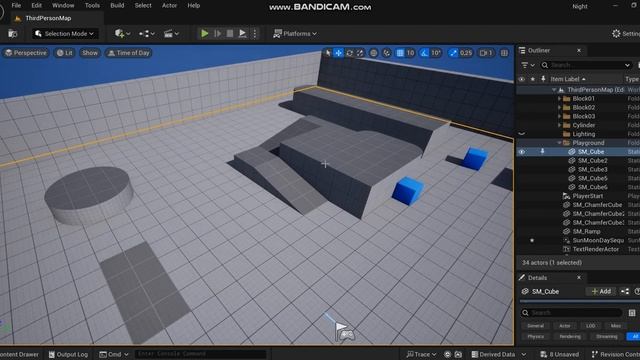The image size is (640, 360).
Task: Open the Time of Day menu
Action: pyautogui.click(x=129, y=53)
